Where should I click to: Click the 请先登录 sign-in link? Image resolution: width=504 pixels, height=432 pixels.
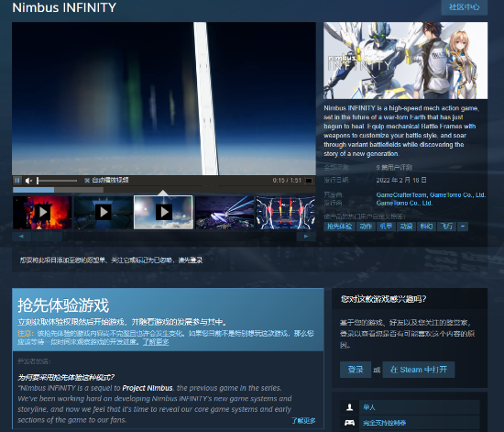[x=191, y=260]
